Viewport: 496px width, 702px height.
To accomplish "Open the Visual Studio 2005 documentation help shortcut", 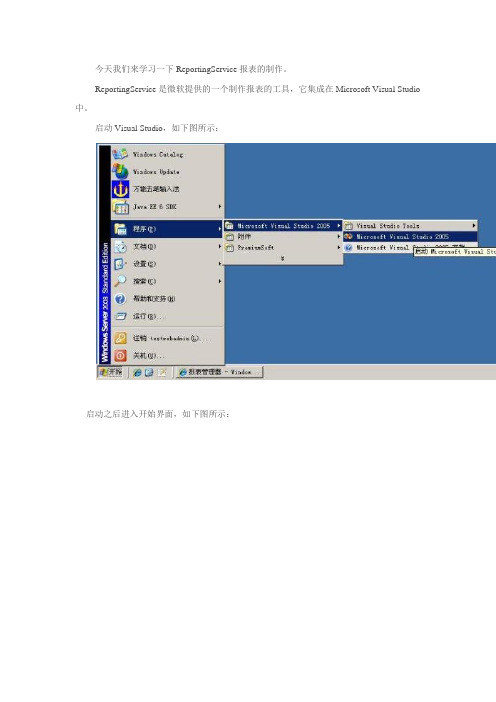I will (378, 247).
